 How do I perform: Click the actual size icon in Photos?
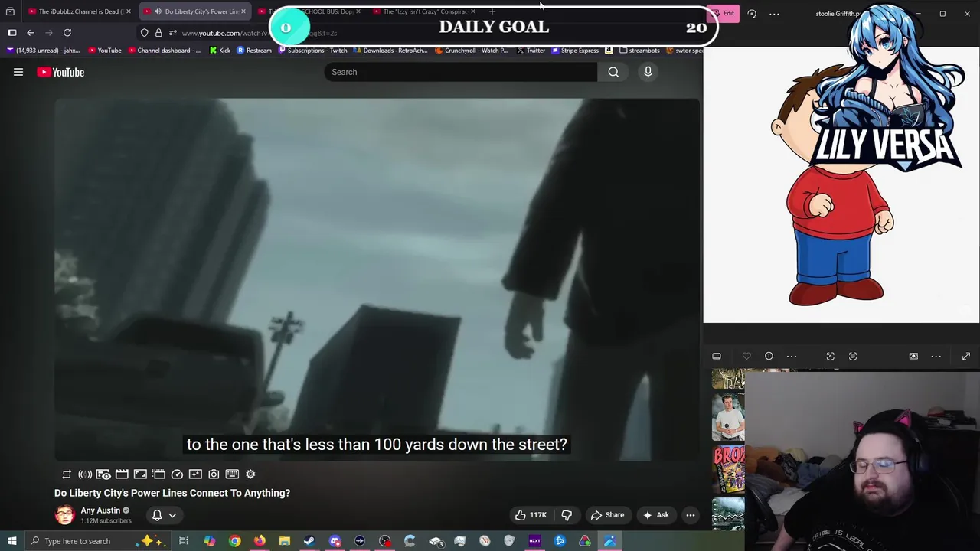click(853, 356)
